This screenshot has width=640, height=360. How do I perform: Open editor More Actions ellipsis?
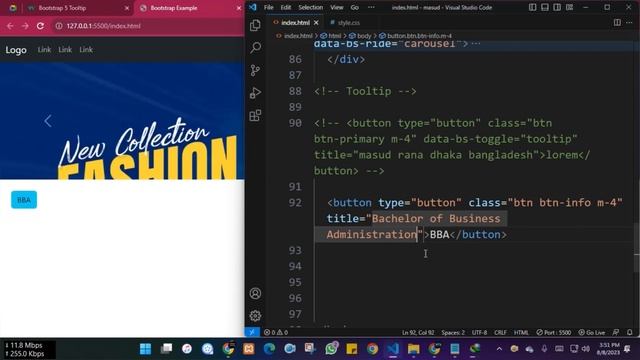click(x=629, y=22)
